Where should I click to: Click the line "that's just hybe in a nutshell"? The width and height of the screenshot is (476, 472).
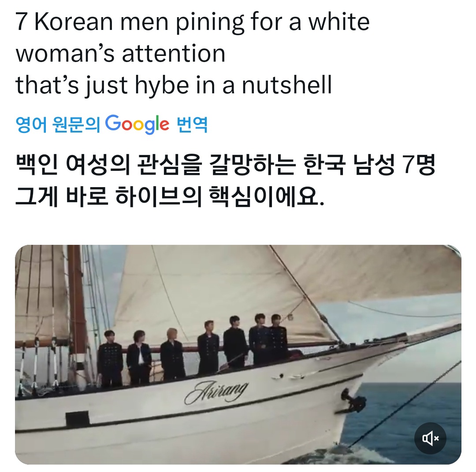click(x=174, y=85)
